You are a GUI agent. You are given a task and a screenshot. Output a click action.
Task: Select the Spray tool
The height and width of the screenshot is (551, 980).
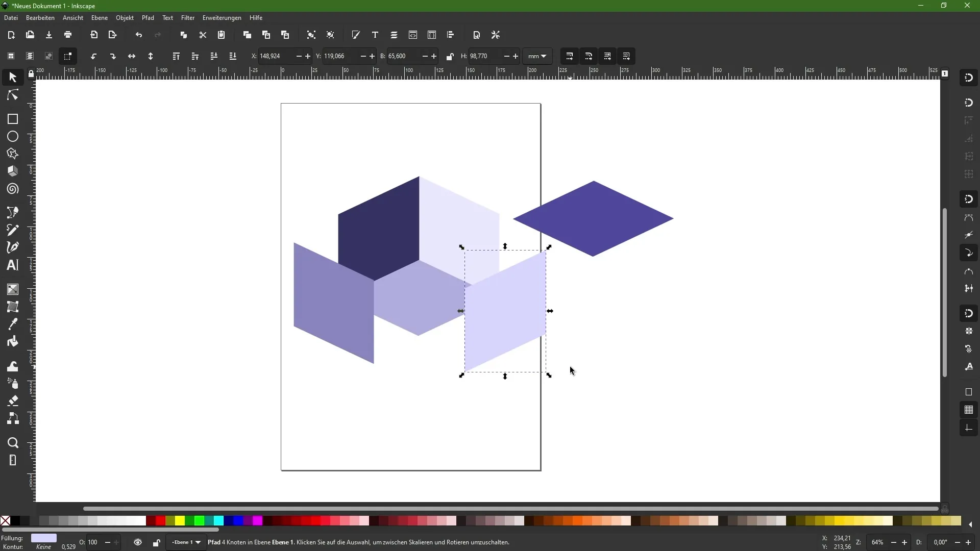pos(13,384)
